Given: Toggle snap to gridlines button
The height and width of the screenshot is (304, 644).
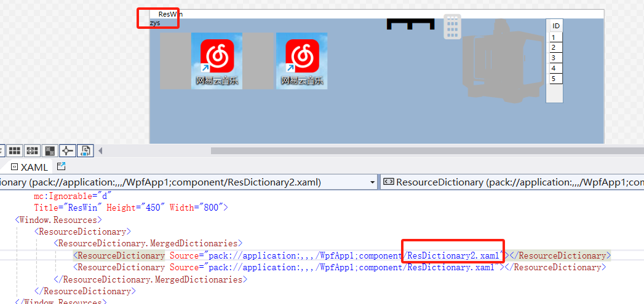Looking at the screenshot, I should [x=33, y=150].
